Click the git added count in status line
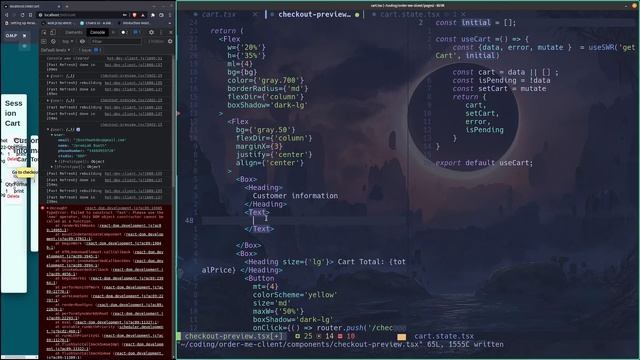Viewport: 640px width, 360px height. [304, 336]
